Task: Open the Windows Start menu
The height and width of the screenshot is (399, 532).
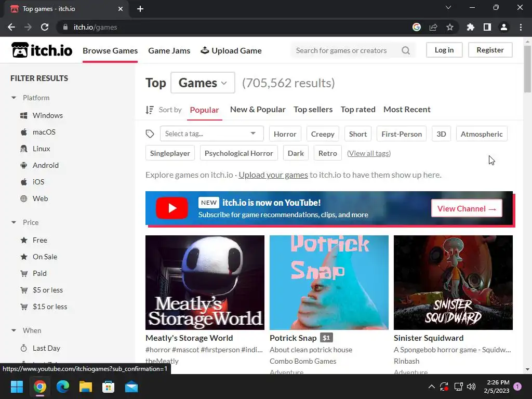Action: pyautogui.click(x=17, y=387)
